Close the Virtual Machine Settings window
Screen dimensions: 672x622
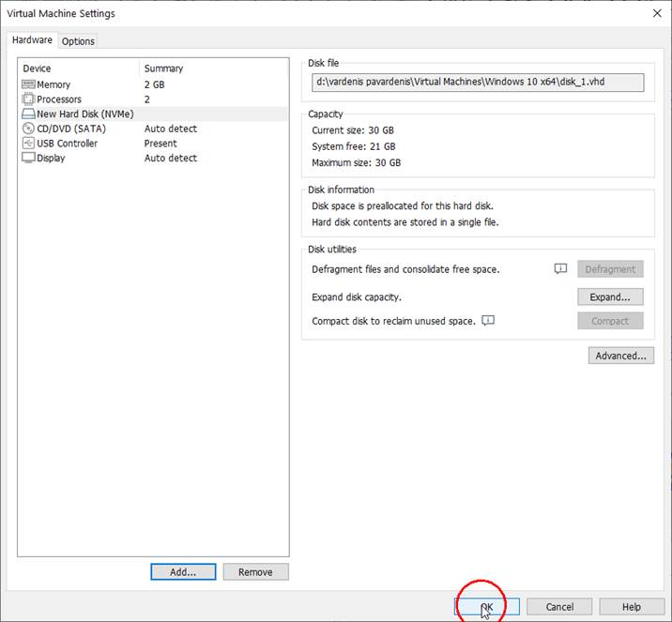click(x=655, y=13)
